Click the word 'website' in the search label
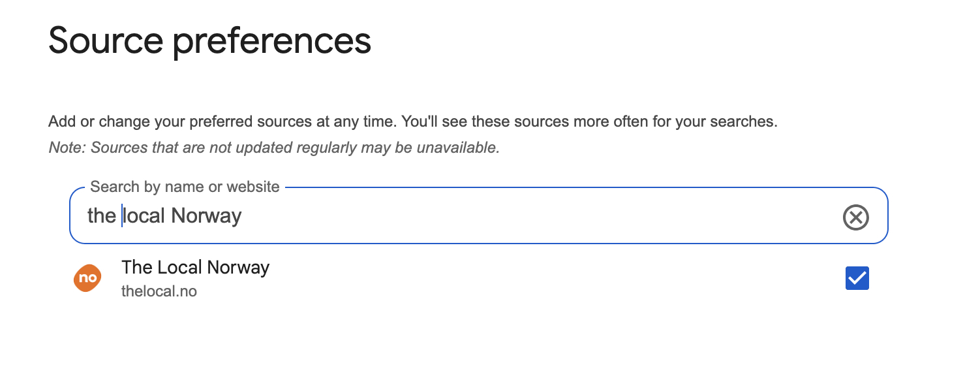Image resolution: width=980 pixels, height=380 pixels. [x=252, y=187]
